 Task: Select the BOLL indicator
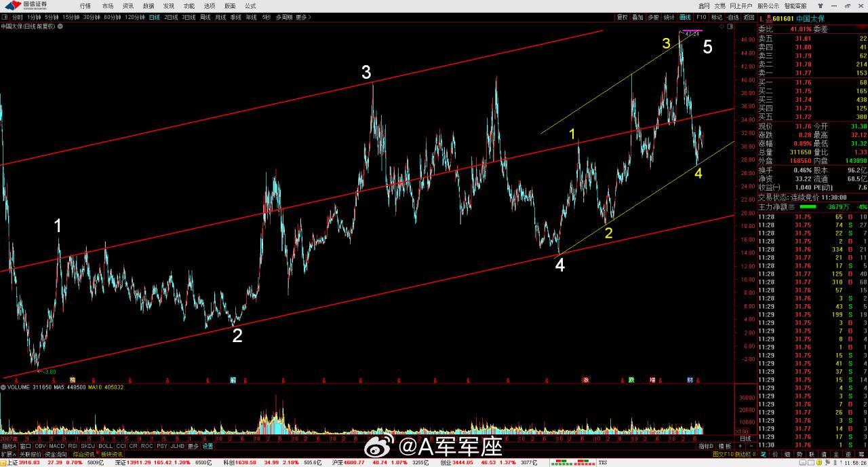106,446
